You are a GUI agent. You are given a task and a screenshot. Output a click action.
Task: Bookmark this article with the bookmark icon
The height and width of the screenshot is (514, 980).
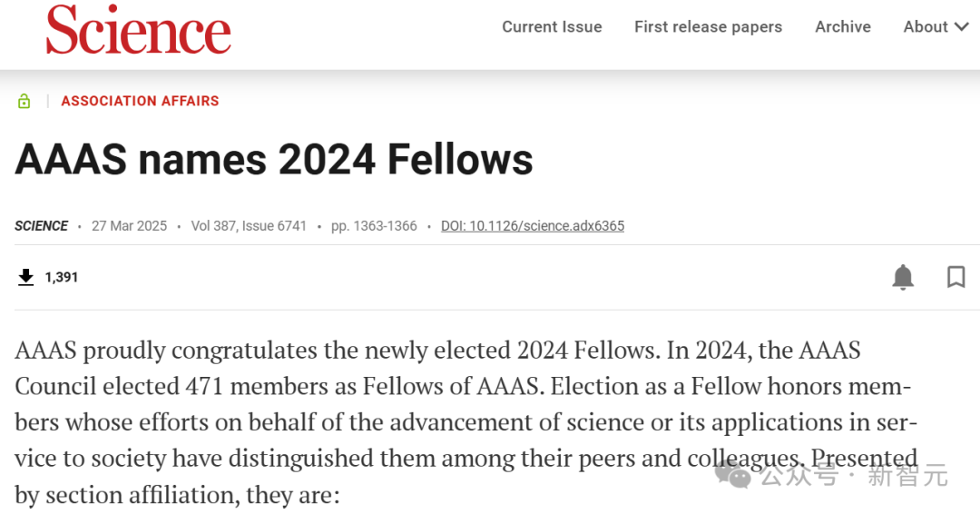pyautogui.click(x=955, y=277)
